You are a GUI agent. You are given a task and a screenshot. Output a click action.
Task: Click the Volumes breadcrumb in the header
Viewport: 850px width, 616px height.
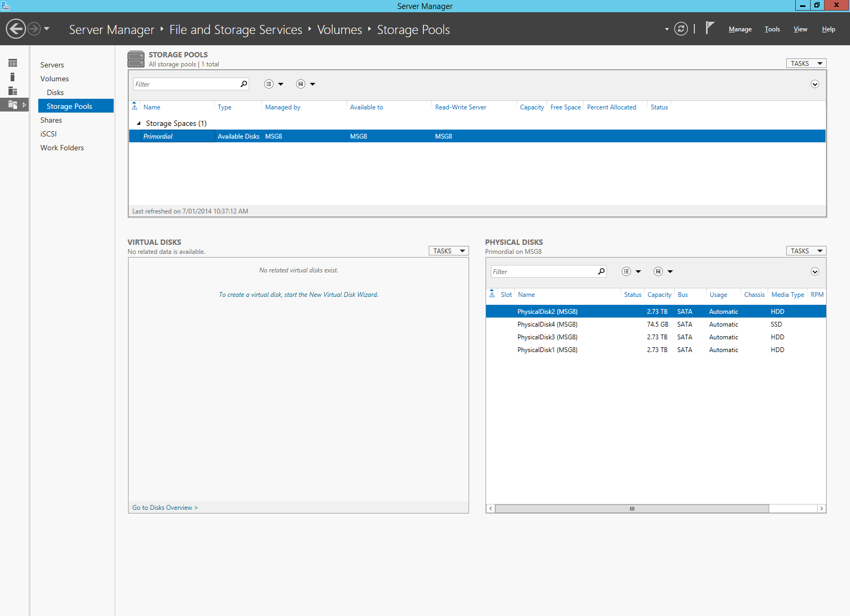(x=339, y=30)
